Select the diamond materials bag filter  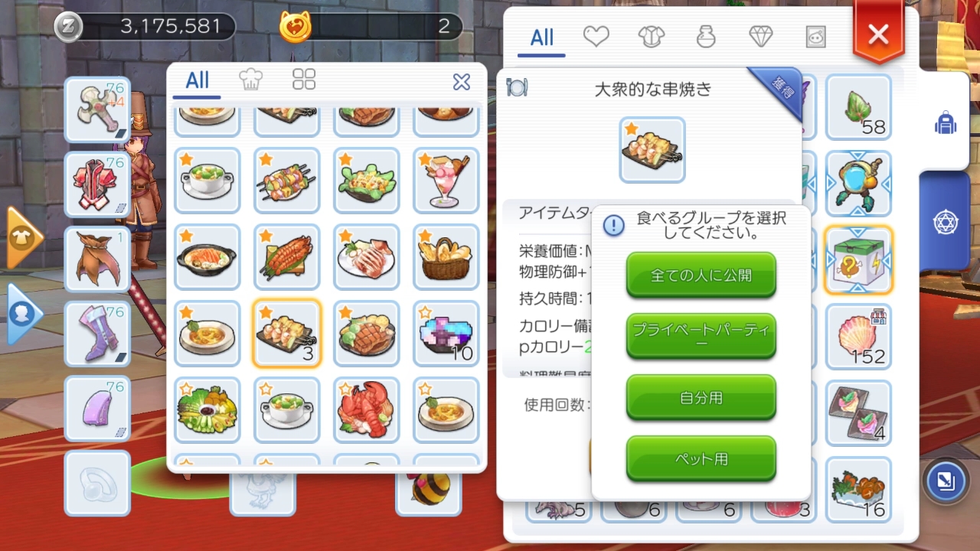click(x=760, y=36)
